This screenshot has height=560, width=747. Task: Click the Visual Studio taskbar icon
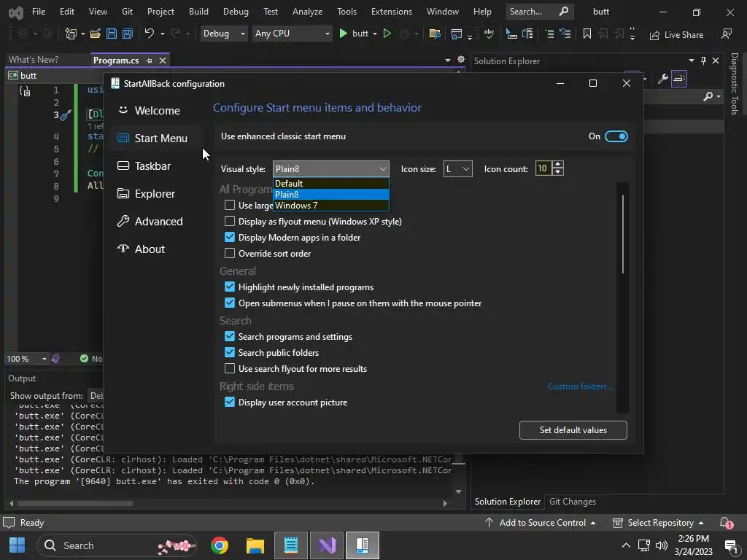tap(327, 545)
